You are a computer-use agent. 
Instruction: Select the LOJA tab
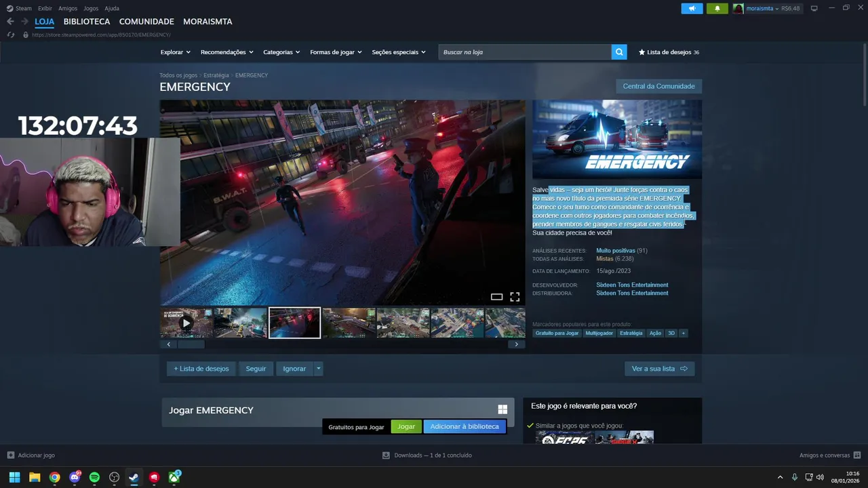[x=45, y=22]
